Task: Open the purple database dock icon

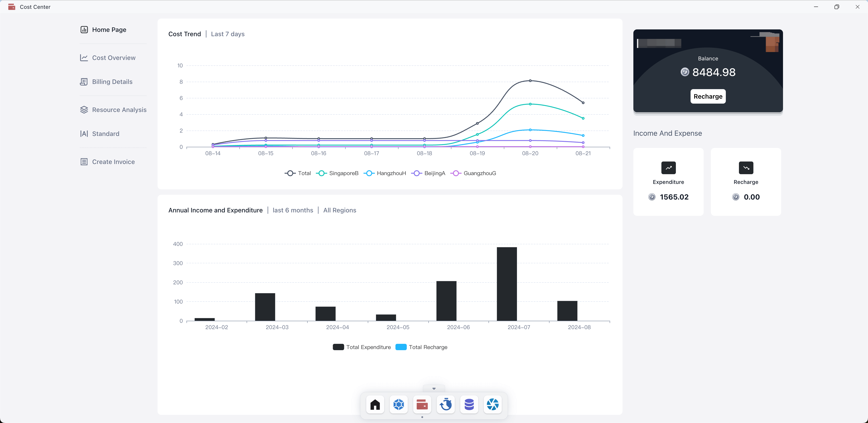Action: pyautogui.click(x=469, y=404)
